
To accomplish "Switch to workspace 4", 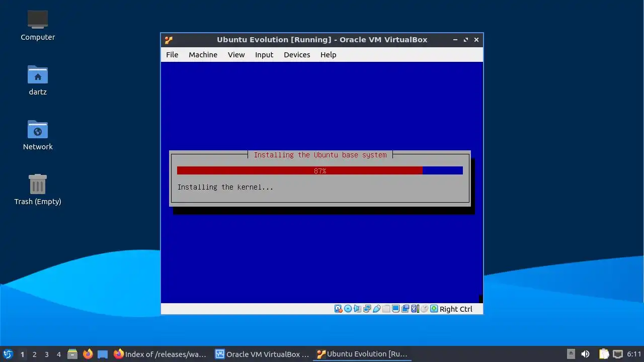I will pos(58,354).
